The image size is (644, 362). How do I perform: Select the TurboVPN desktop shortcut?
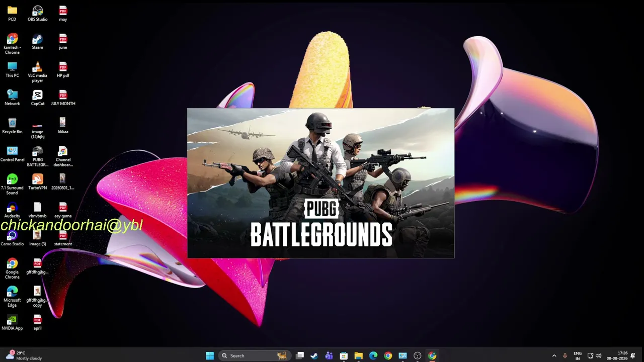pyautogui.click(x=37, y=183)
